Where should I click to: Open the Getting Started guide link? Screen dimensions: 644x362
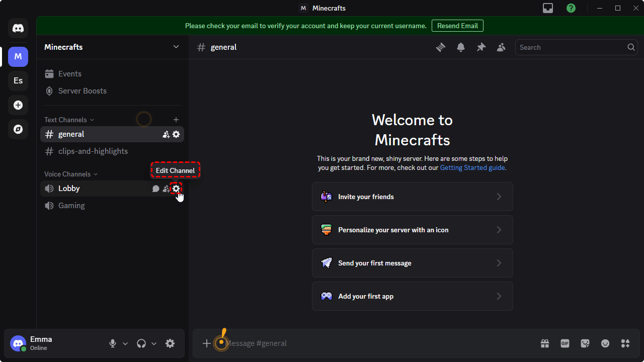click(472, 168)
